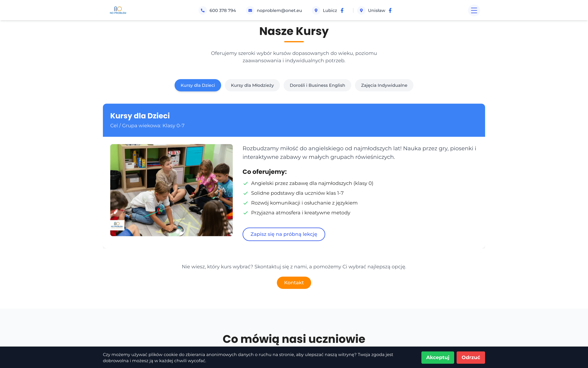Click the green checkmark beside 'Solidne podstawy'
This screenshot has height=368, width=588.
[x=245, y=193]
